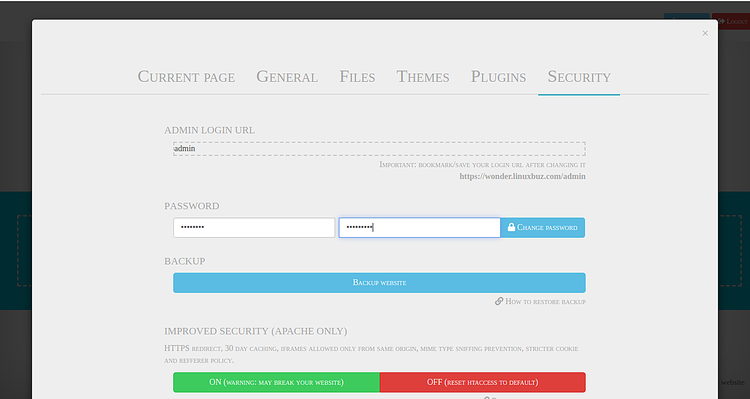Viewport: 750px width, 399px height.
Task: Turn ON improved security
Action: [x=276, y=382]
